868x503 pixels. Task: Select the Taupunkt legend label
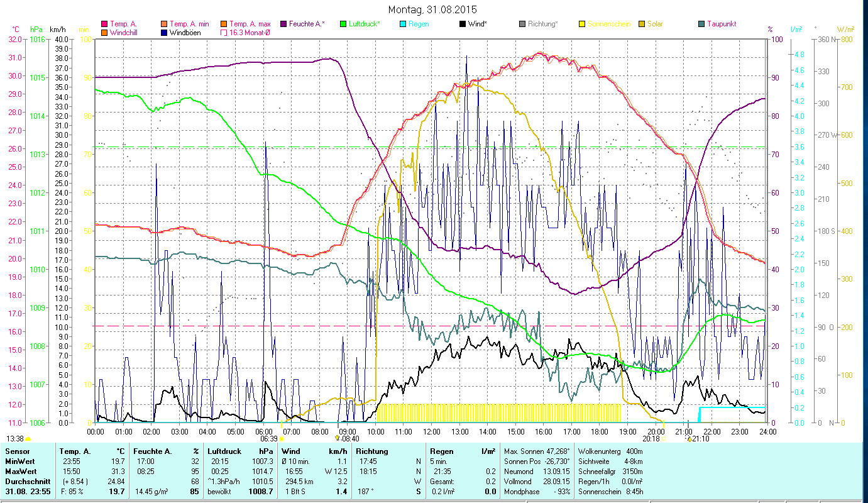point(721,24)
